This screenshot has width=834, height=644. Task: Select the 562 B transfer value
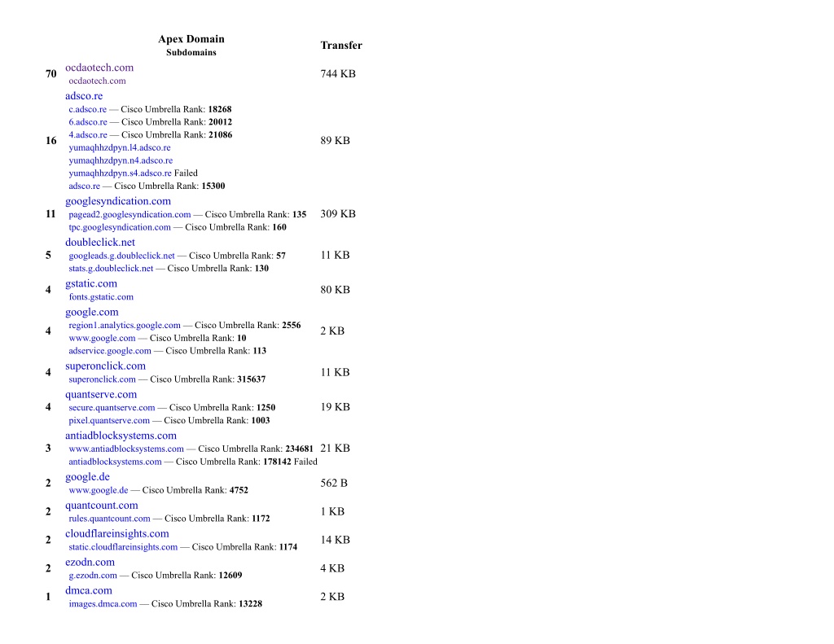coord(334,483)
